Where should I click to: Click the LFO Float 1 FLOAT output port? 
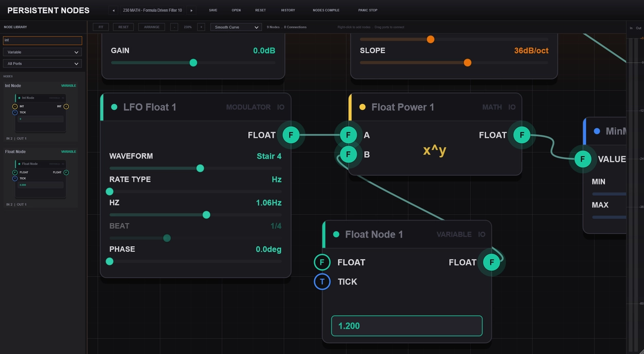[x=291, y=135]
